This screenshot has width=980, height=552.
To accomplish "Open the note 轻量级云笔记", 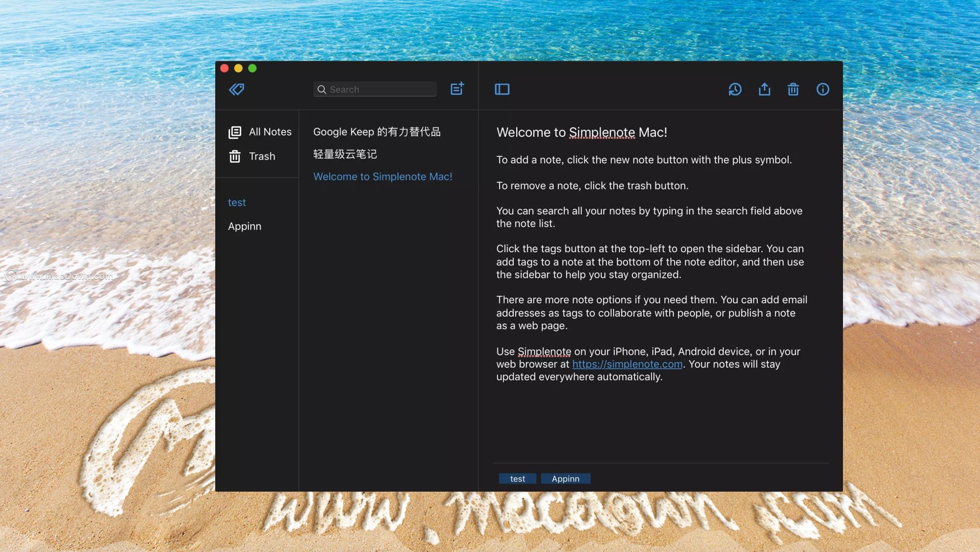I will click(345, 154).
